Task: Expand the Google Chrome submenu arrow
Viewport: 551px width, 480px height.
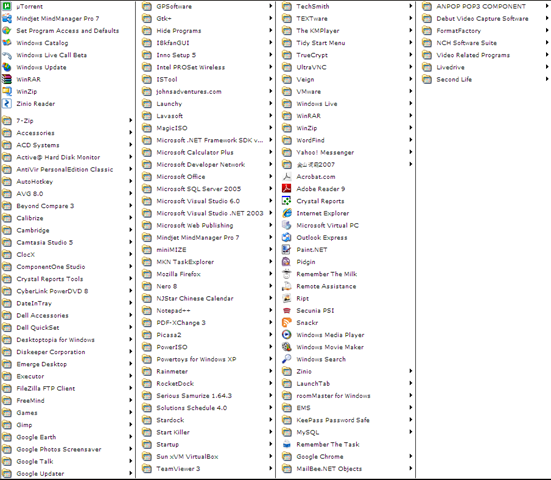Action: 410,456
